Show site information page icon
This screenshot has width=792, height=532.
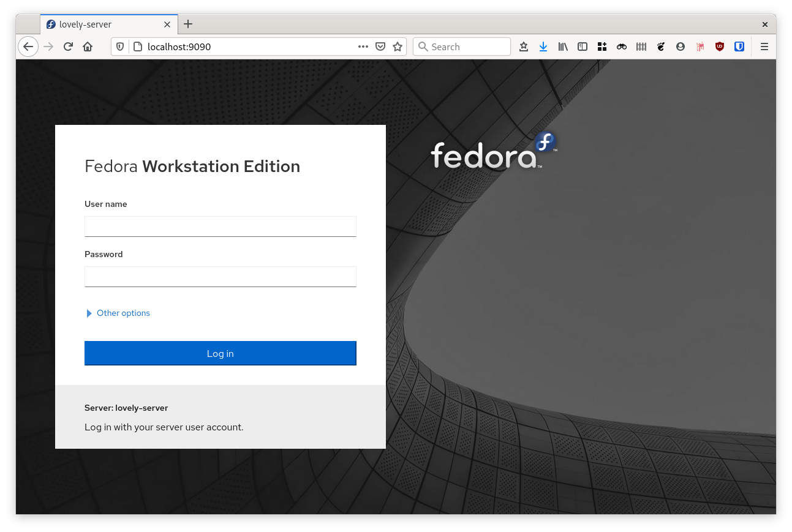[x=137, y=47]
